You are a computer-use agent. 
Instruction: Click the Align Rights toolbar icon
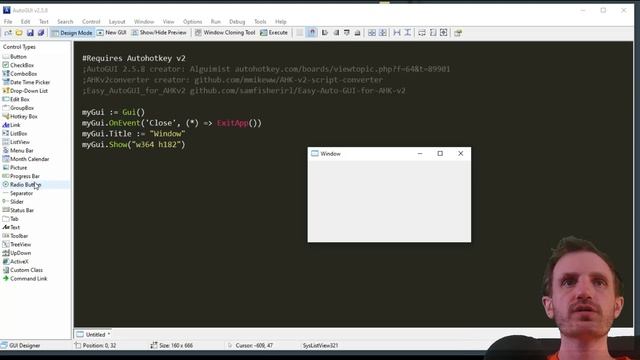336,33
